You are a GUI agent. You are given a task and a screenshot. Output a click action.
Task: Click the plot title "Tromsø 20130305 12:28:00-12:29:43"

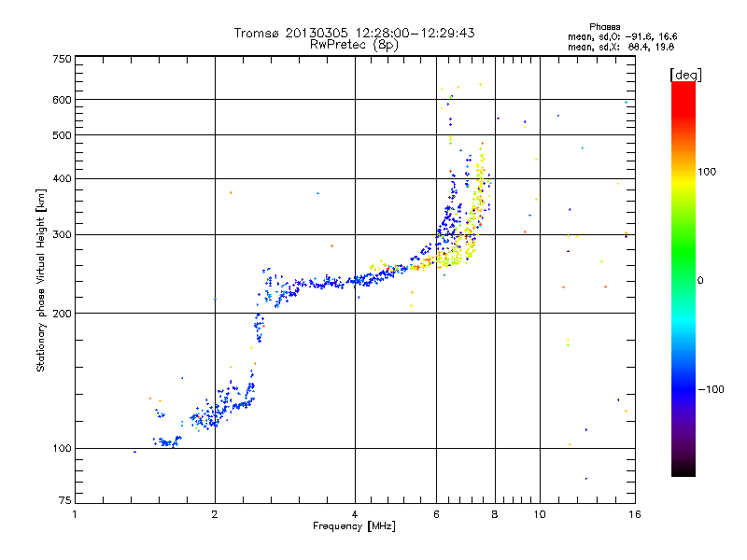(354, 33)
